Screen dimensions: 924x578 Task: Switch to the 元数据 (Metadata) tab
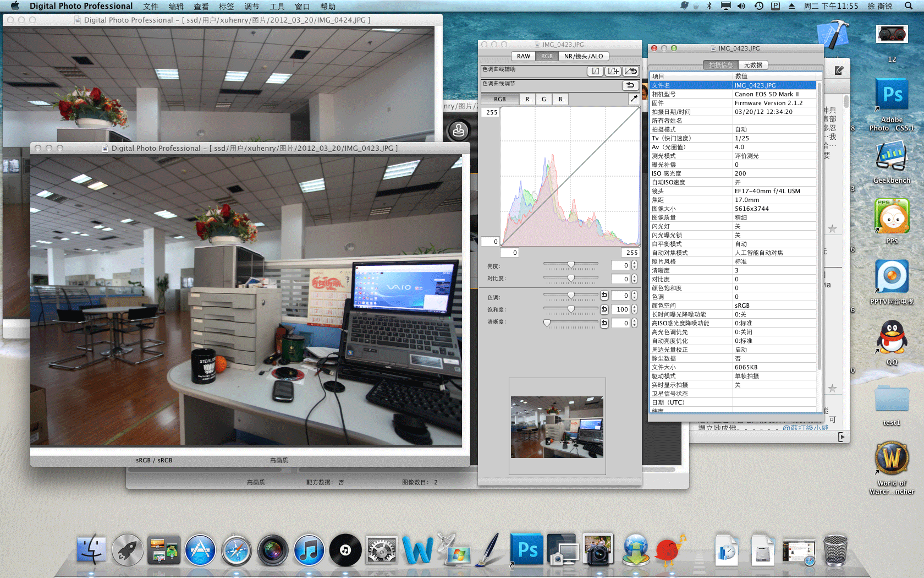(x=752, y=65)
